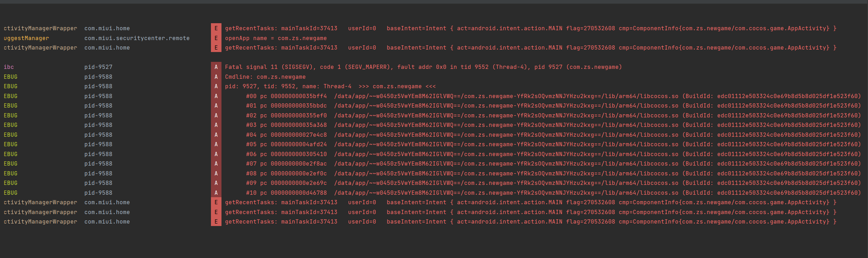Click the ibc log tag
The width and height of the screenshot is (868, 258).
[x=9, y=67]
